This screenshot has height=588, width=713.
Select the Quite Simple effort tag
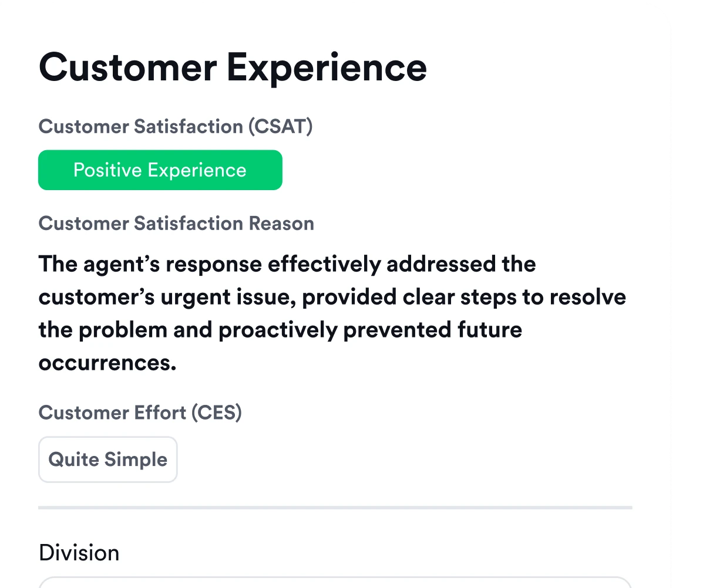tap(107, 459)
